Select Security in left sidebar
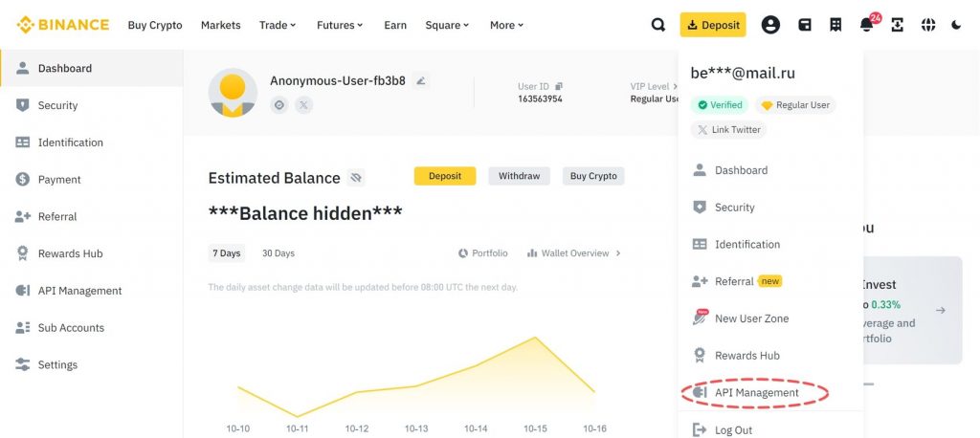This screenshot has height=438, width=980. click(x=57, y=105)
